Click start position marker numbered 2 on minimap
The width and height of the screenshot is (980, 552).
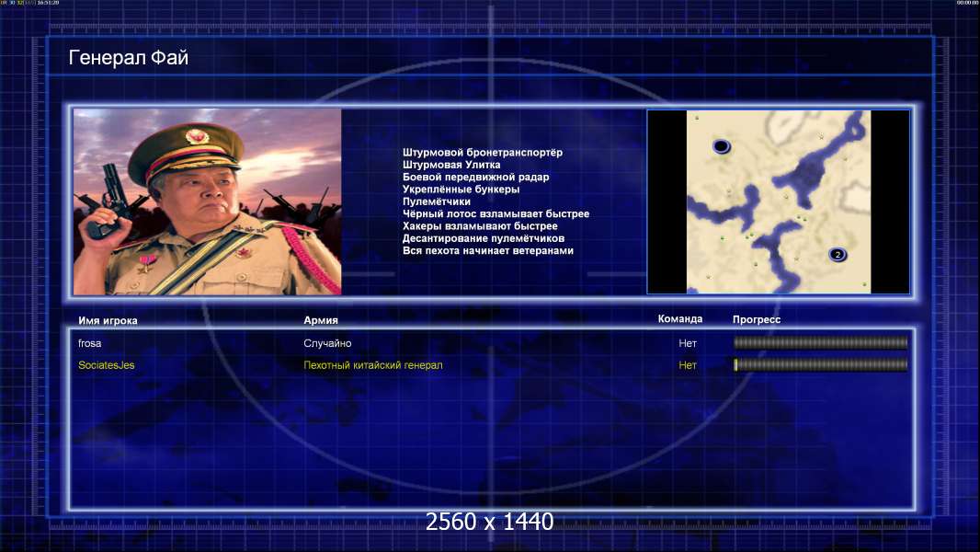[838, 255]
